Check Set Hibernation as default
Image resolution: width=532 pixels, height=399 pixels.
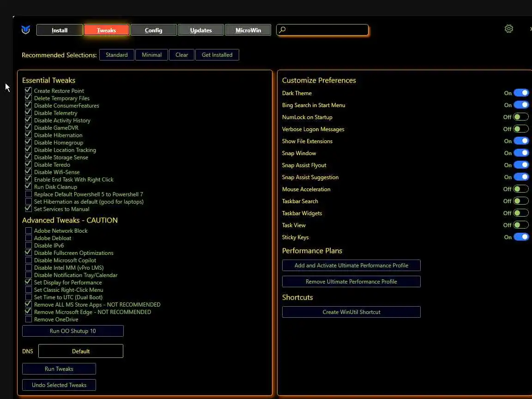click(x=29, y=201)
